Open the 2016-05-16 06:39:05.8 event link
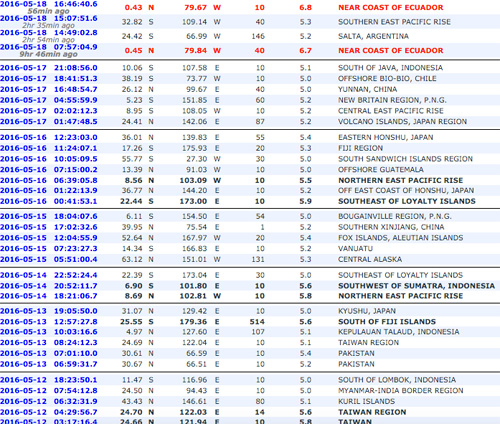This screenshot has width=500, height=424. [x=49, y=180]
